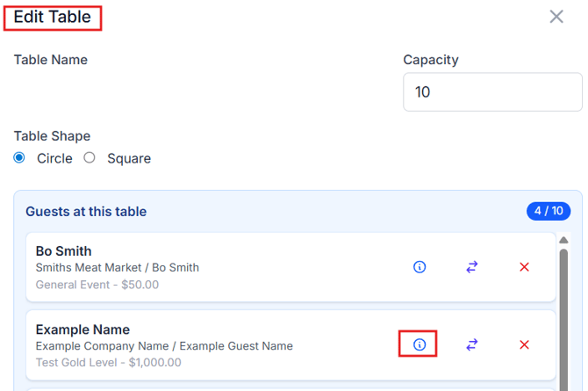
Task: Swap Example Name to another table
Action: pyautogui.click(x=472, y=344)
